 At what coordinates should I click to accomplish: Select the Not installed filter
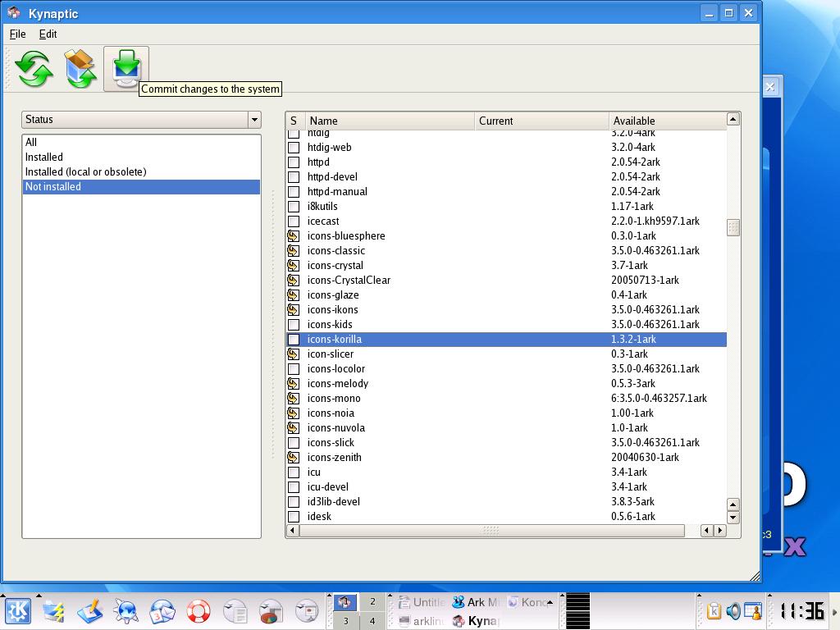[141, 187]
